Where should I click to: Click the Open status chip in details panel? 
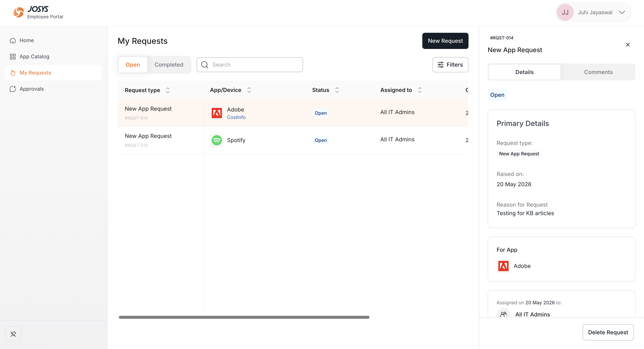click(x=497, y=95)
